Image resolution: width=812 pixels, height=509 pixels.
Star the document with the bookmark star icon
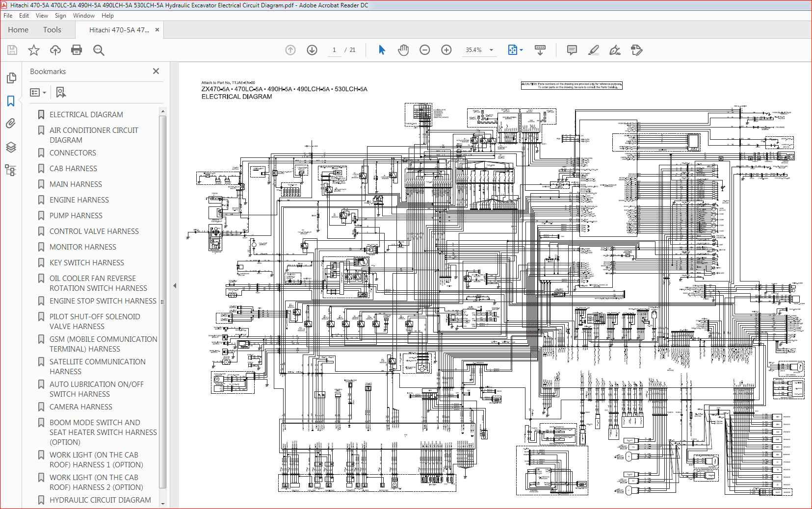pos(34,50)
